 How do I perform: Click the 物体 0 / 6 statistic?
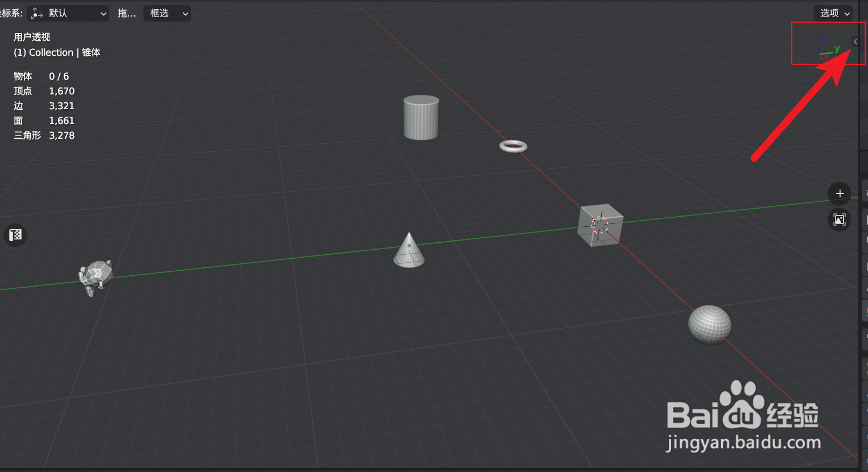(42, 76)
